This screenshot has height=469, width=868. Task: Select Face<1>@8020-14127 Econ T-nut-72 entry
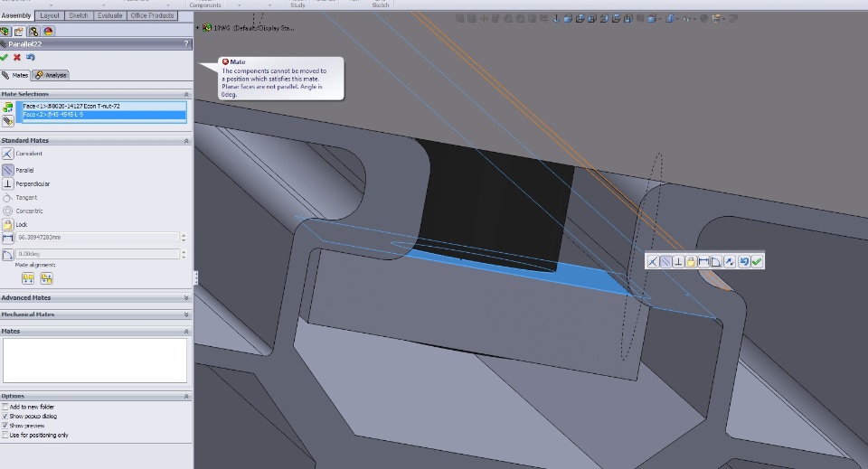[x=103, y=106]
